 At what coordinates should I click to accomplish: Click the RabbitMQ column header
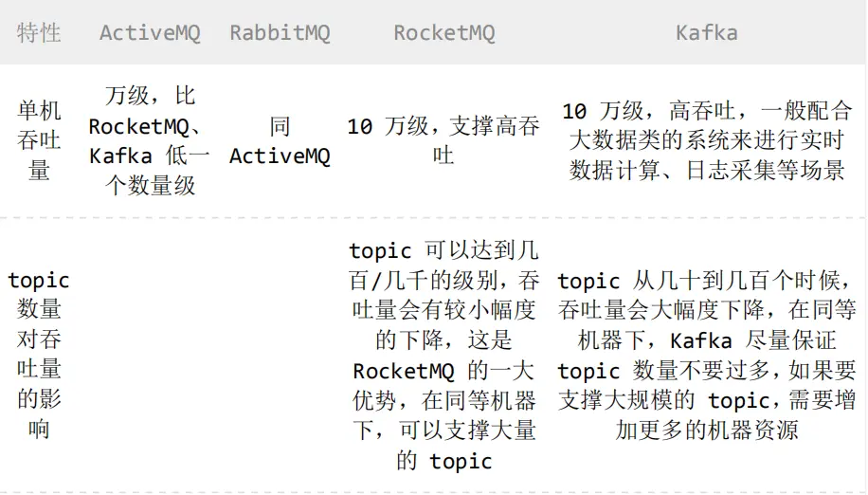(280, 32)
